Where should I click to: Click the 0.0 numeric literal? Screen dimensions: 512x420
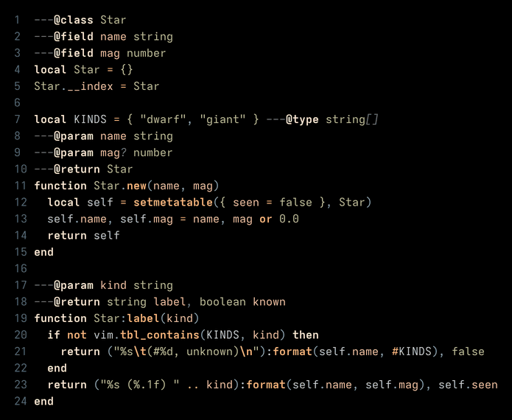tap(289, 219)
